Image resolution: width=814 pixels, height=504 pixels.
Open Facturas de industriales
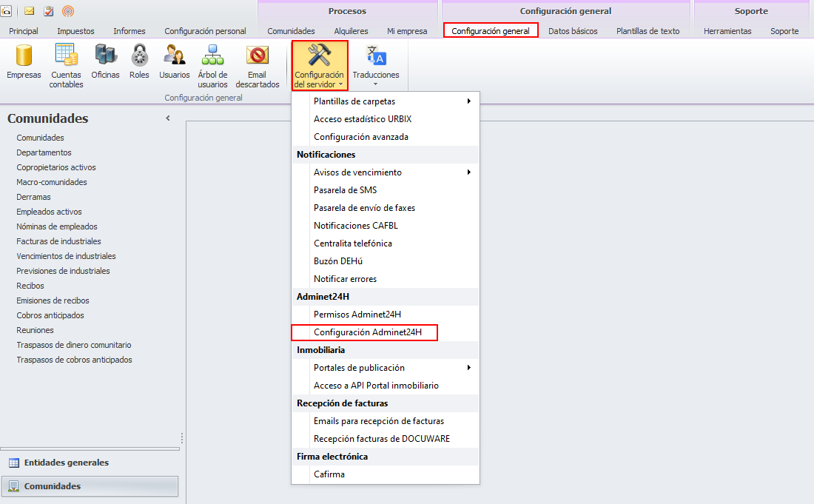click(x=58, y=241)
